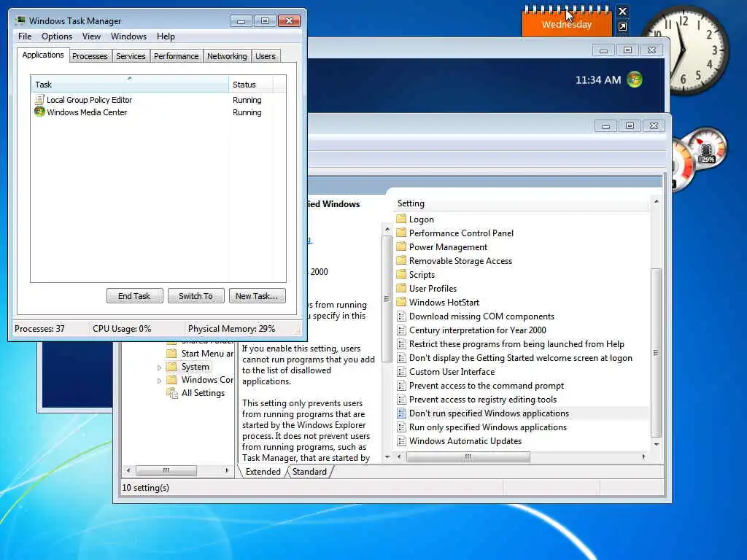Click the System folder icon in tree

tap(171, 367)
